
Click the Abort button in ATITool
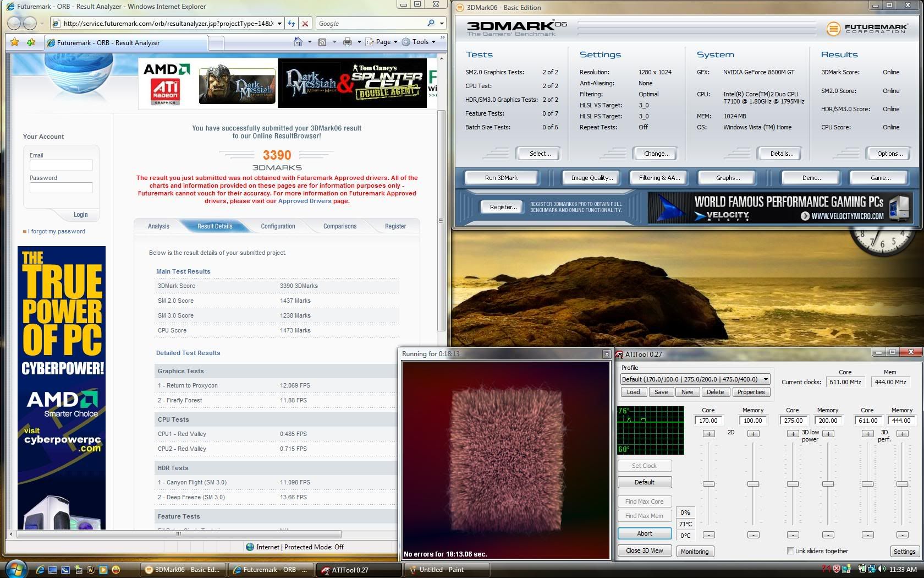coord(644,533)
